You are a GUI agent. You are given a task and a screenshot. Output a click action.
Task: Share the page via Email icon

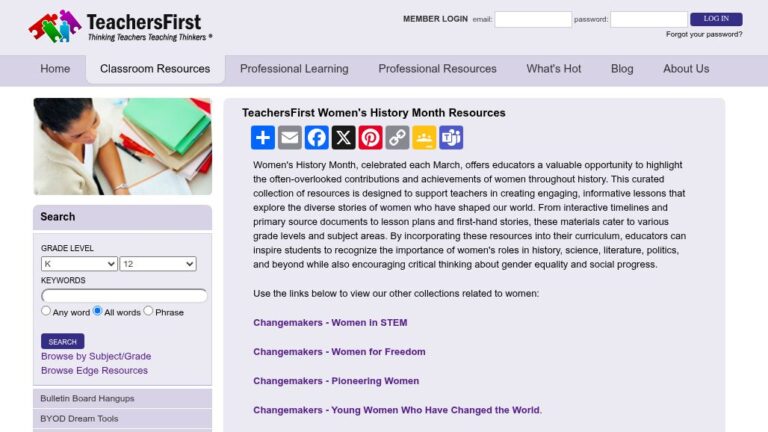289,138
